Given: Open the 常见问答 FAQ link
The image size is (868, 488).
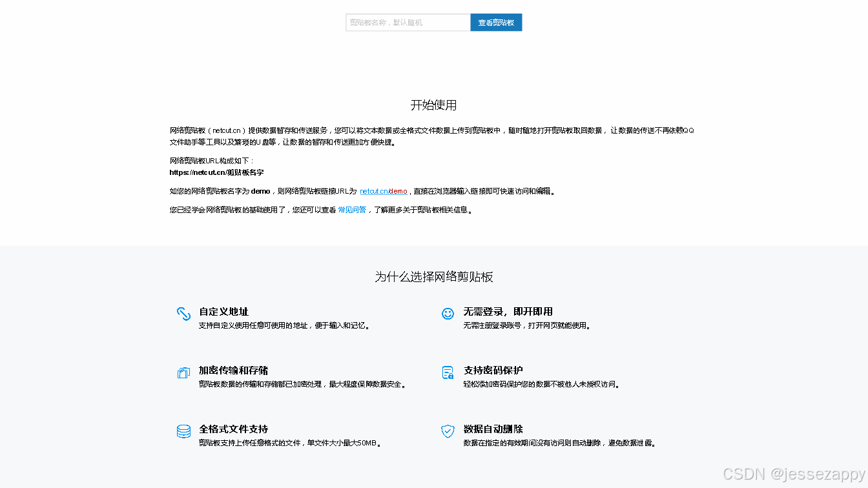Looking at the screenshot, I should [x=352, y=210].
